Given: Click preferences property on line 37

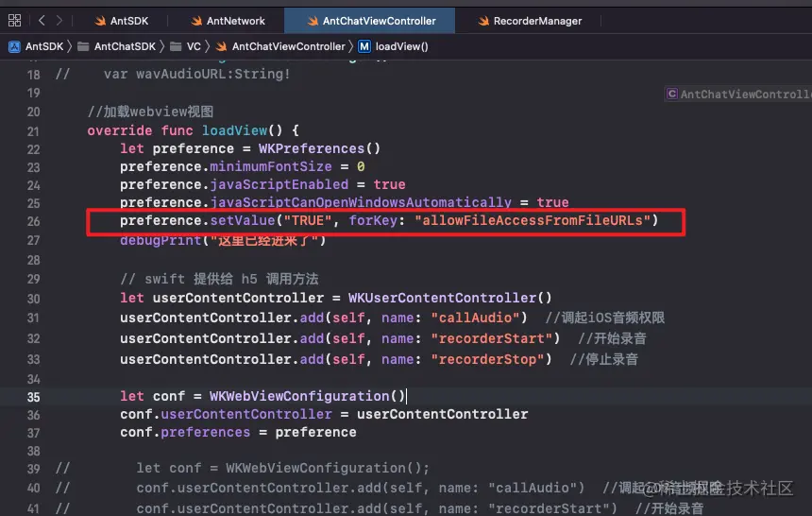Looking at the screenshot, I should (x=206, y=432).
